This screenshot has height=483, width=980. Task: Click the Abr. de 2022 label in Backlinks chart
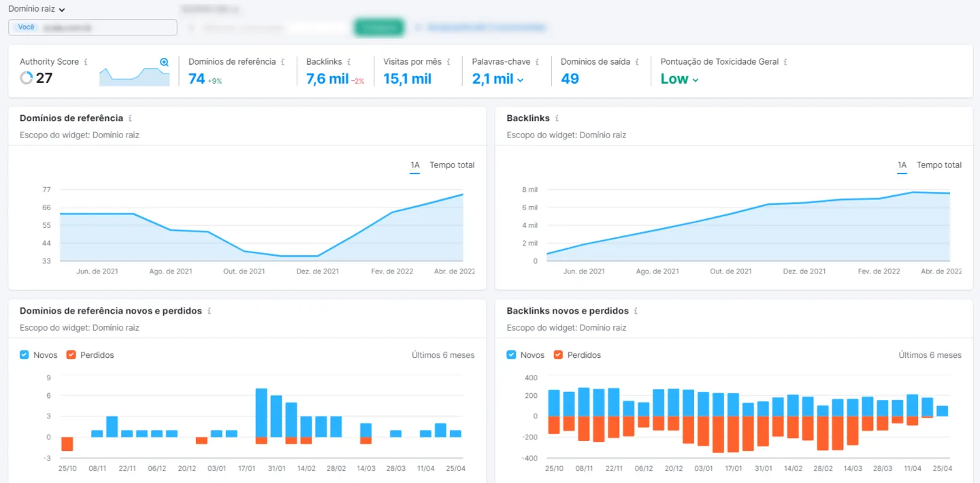tap(942, 271)
